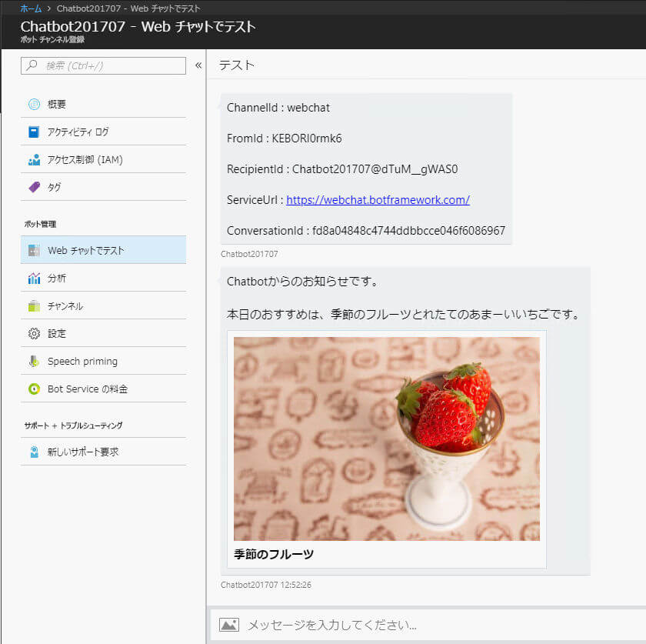Image resolution: width=646 pixels, height=644 pixels.
Task: Click the ボット管理 section header
Action: 40,224
